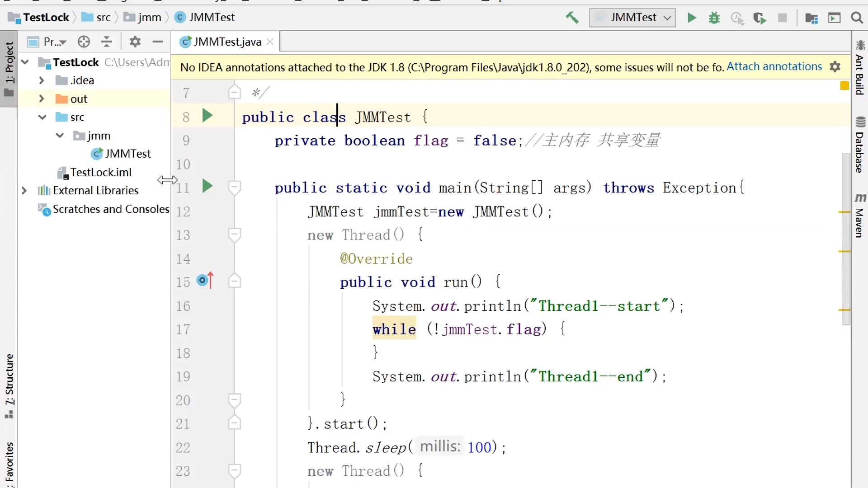Collapse the src folder tree node
868x488 pixels.
tap(42, 117)
